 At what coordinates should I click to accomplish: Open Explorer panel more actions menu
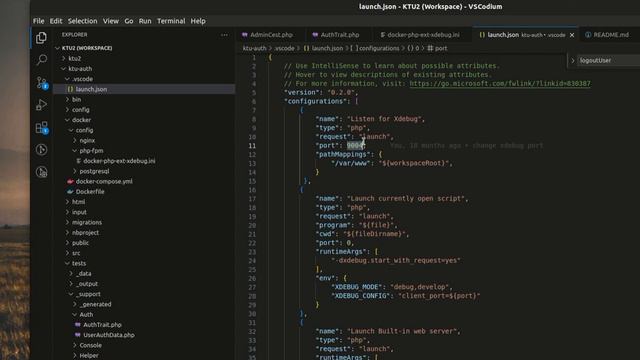click(224, 35)
